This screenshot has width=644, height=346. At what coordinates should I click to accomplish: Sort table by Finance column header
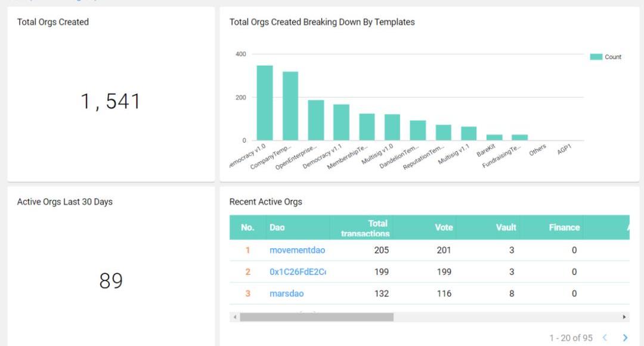[564, 227]
